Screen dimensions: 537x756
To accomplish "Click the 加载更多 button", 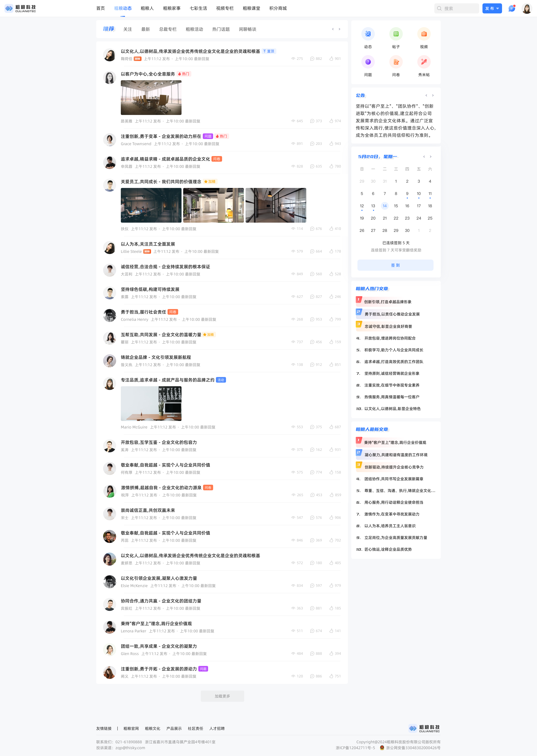I will point(222,696).
